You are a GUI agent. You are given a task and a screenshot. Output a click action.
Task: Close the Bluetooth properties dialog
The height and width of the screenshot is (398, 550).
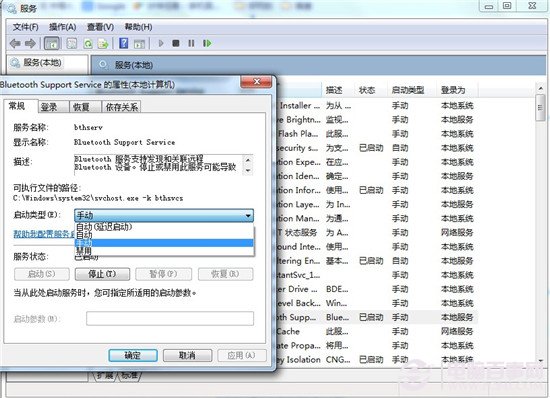pos(256,82)
